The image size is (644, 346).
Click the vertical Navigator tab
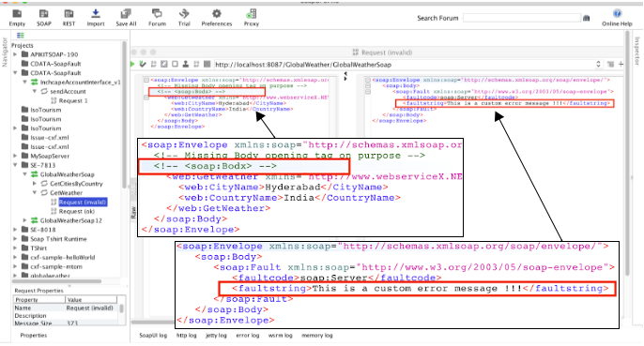pos(5,53)
